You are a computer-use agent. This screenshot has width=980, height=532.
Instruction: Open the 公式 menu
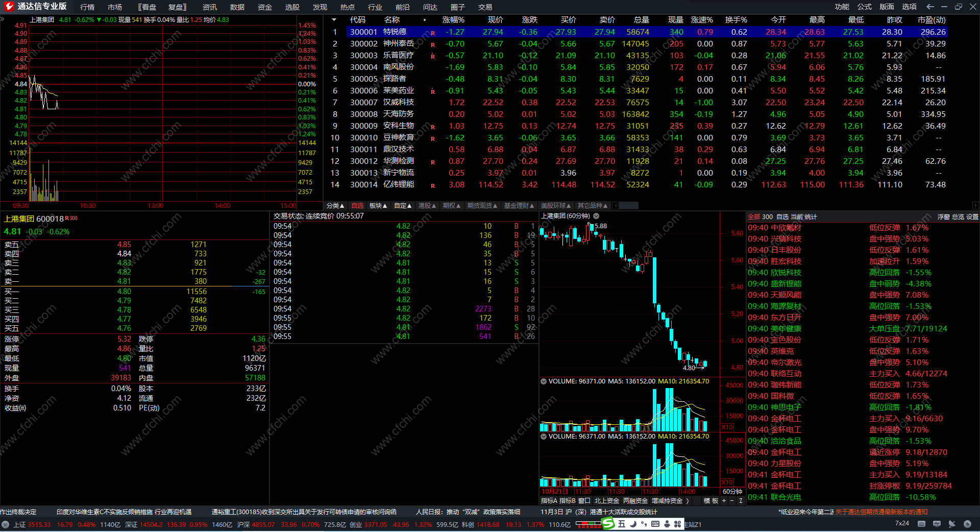click(x=865, y=7)
